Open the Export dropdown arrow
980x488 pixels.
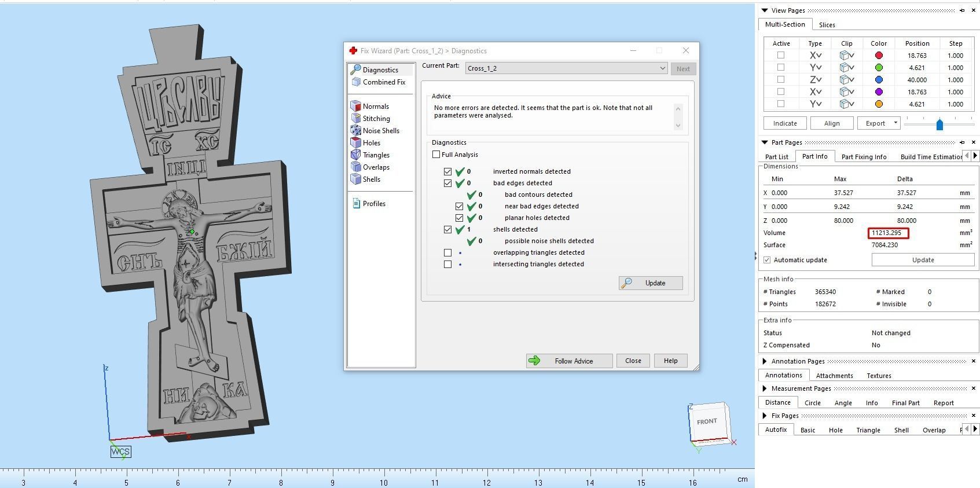click(x=895, y=123)
